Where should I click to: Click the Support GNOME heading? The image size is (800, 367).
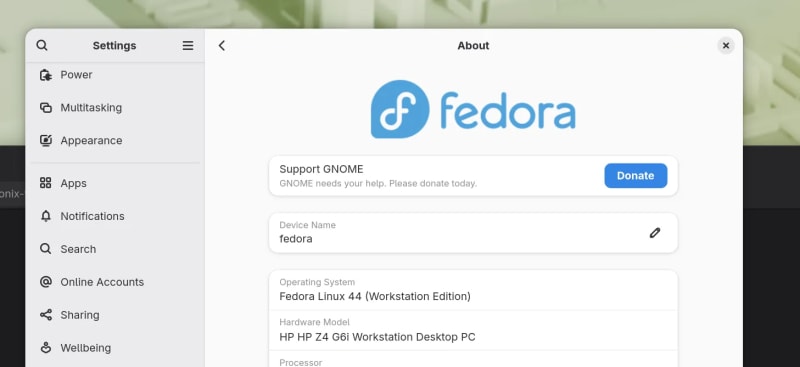[321, 169]
